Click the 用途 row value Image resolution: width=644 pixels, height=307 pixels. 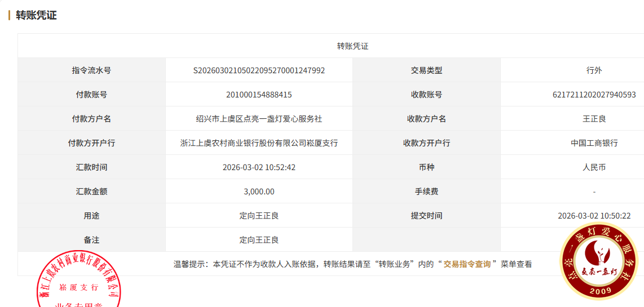(x=259, y=216)
